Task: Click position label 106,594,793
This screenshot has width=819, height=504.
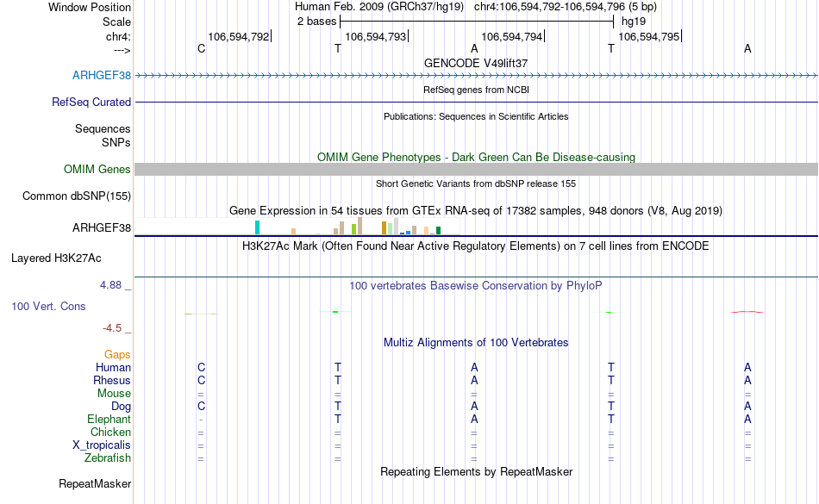Action: [x=375, y=36]
